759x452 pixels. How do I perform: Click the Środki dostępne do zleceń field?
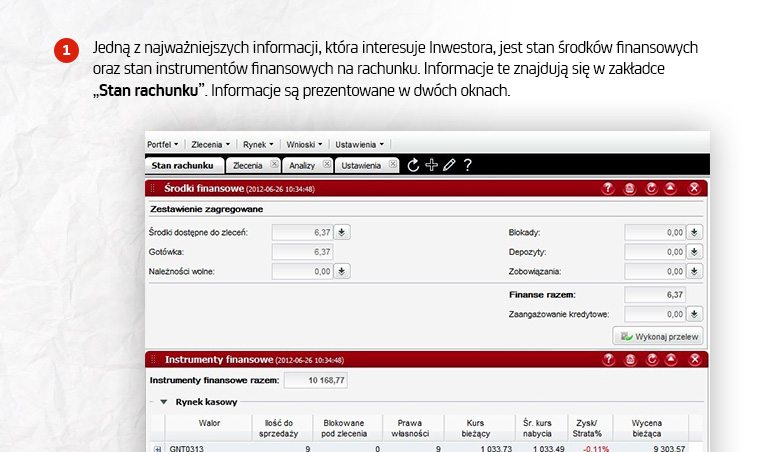point(303,232)
